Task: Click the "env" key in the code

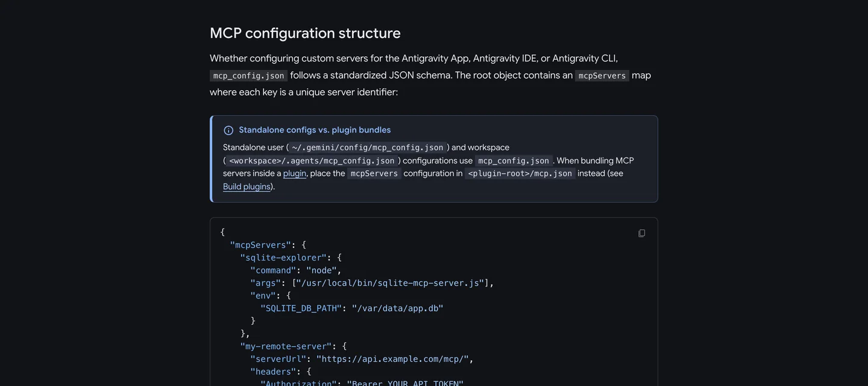Action: (263, 296)
